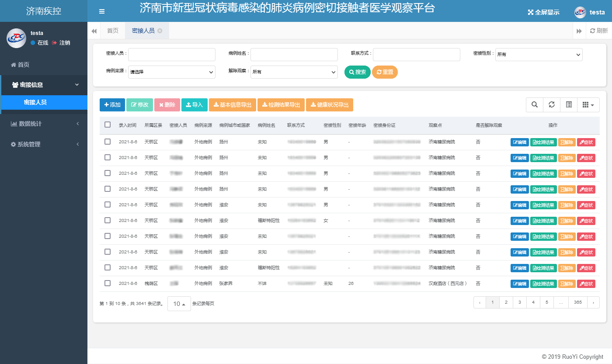Viewport: 612px width, 364px height.
Task: Click the 基本信息导出 export button
Action: pos(233,105)
